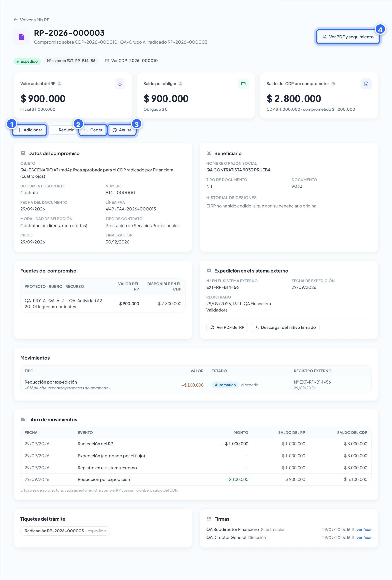
Task: Click the SALDO DEL RP column header
Action: 291,433
